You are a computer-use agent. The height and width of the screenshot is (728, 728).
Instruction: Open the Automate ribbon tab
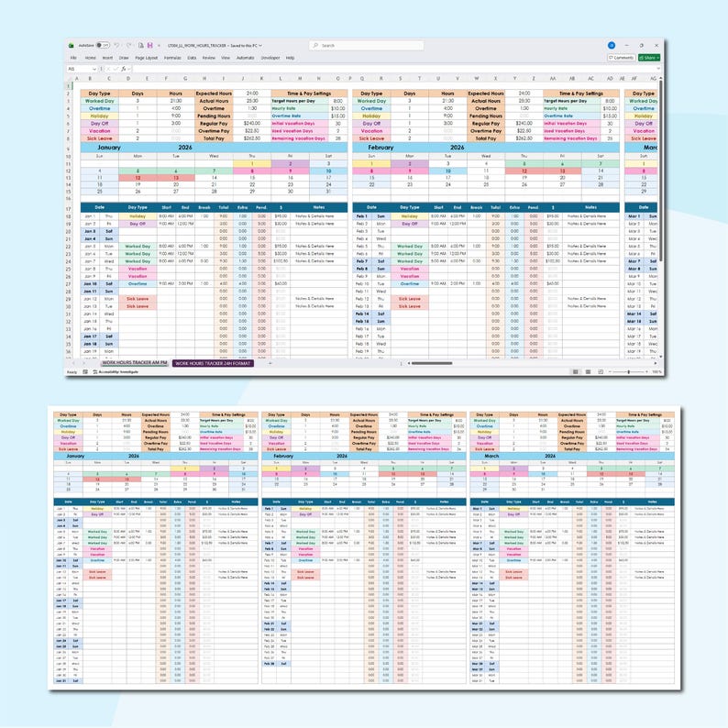245,58
